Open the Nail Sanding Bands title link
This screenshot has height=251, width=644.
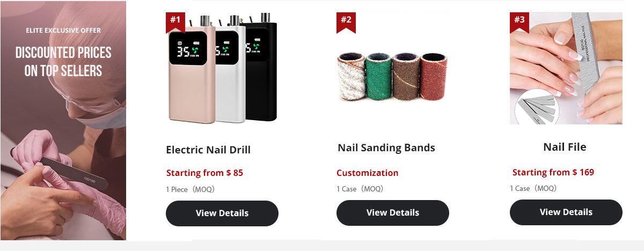[386, 147]
